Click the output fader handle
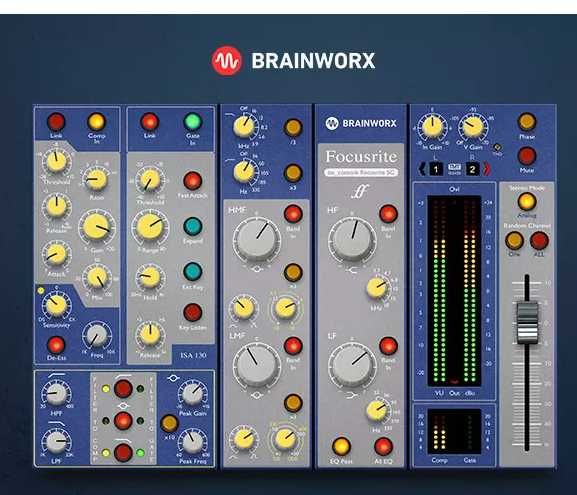577x495 pixels. [527, 323]
